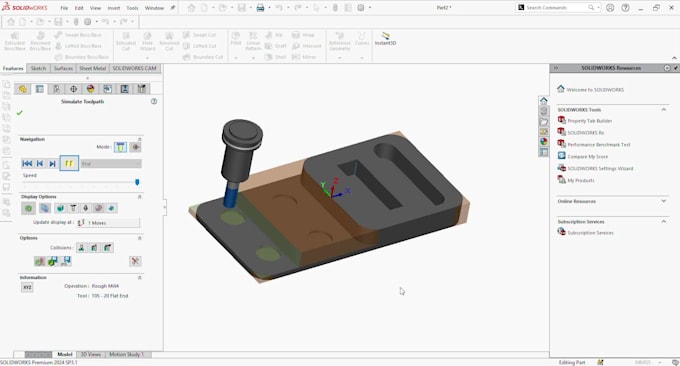Image resolution: width=680 pixels, height=366 pixels.
Task: Enable Turbo Mode simulation button
Action: click(x=135, y=147)
